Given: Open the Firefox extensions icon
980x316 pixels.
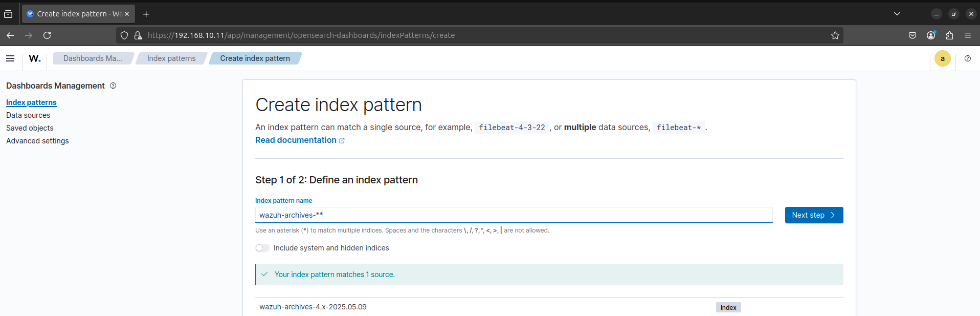Looking at the screenshot, I should (949, 35).
